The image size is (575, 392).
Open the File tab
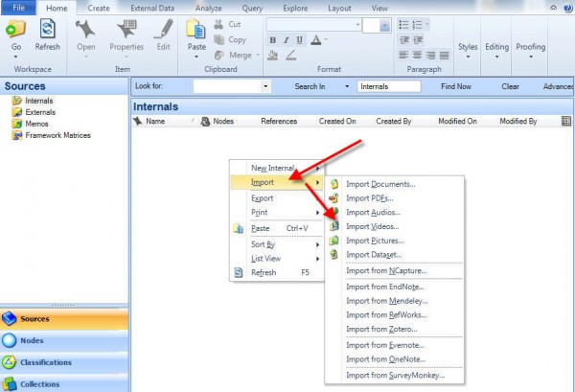click(x=18, y=8)
